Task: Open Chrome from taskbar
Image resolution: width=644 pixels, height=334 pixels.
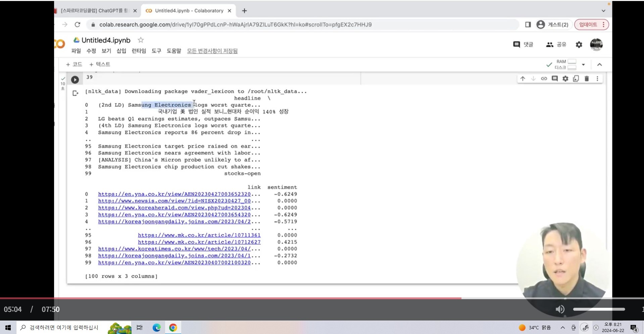Action: (173, 327)
